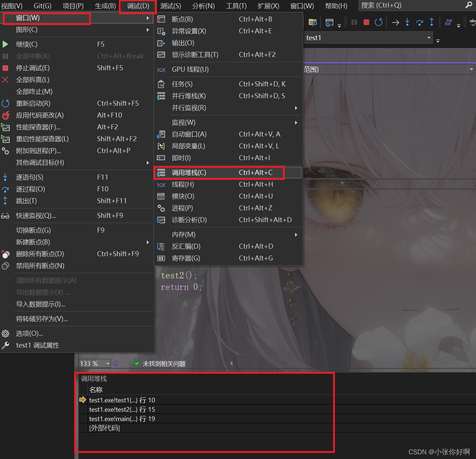Click the step out icon in toolbar
Screen dimensions: 476x459
[x=432, y=22]
